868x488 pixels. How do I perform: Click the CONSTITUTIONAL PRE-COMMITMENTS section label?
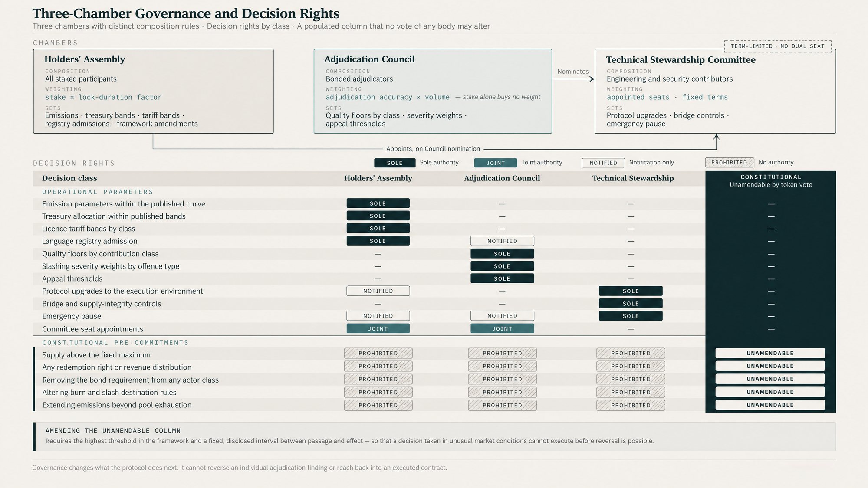[x=115, y=343]
